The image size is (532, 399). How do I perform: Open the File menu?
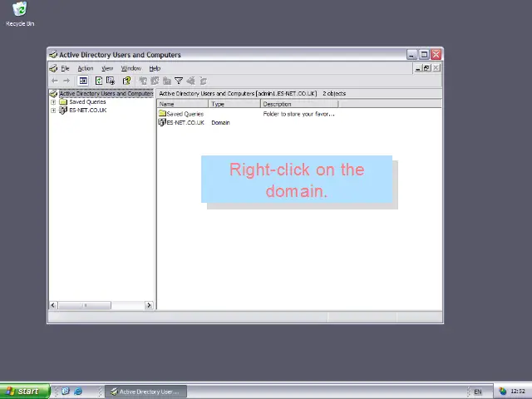point(65,68)
